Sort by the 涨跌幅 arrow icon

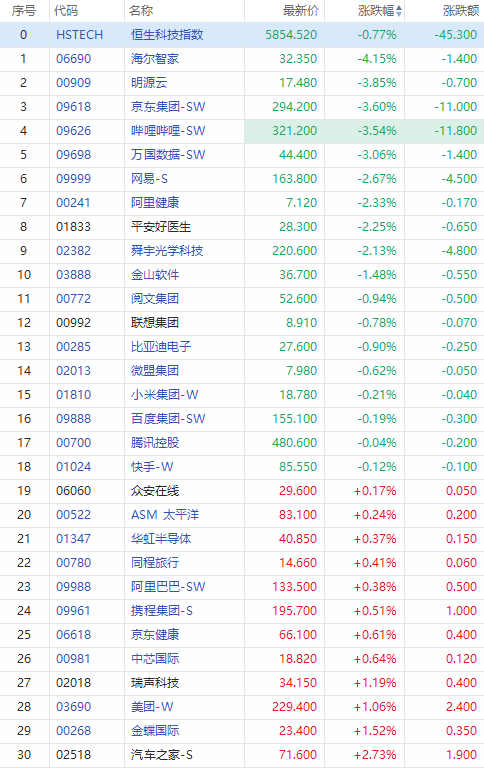(x=399, y=11)
